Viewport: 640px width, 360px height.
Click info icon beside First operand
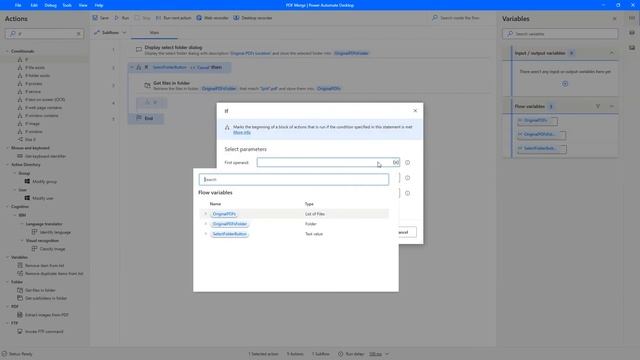(407, 162)
